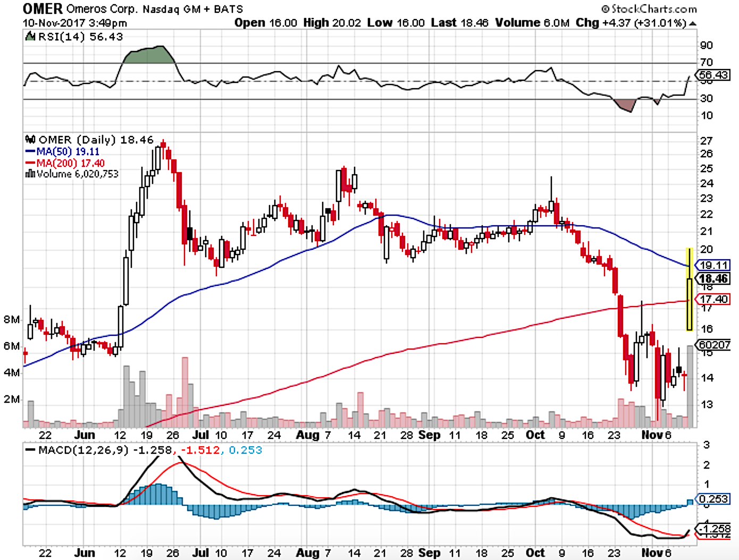Click the Omeros Corp. company name
Screen dimensions: 739x560
[x=102, y=9]
